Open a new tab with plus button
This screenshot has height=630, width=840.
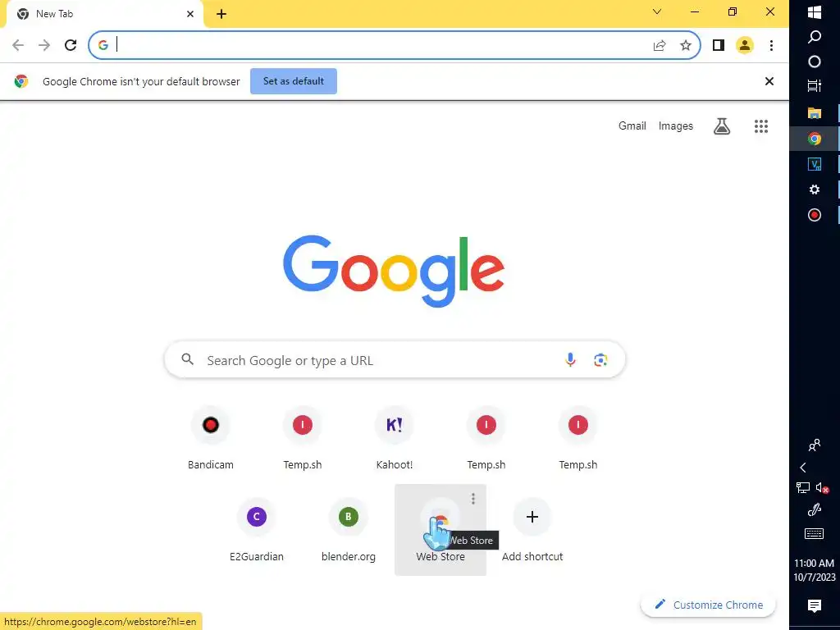(x=221, y=14)
